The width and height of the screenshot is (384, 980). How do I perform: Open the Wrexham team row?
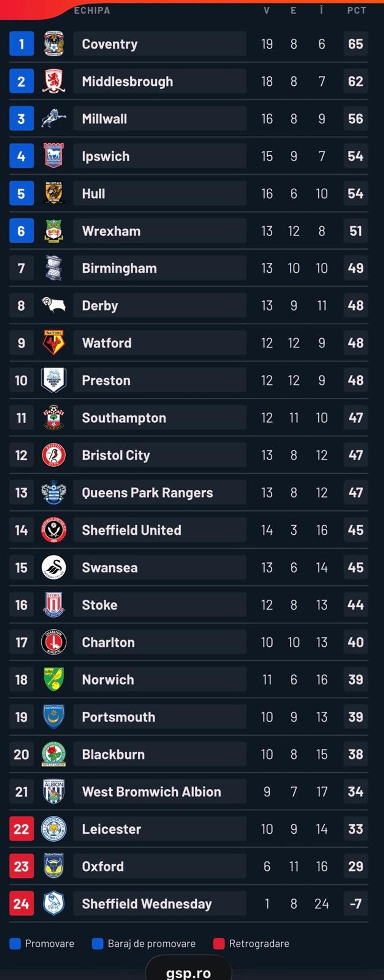pyautogui.click(x=189, y=231)
